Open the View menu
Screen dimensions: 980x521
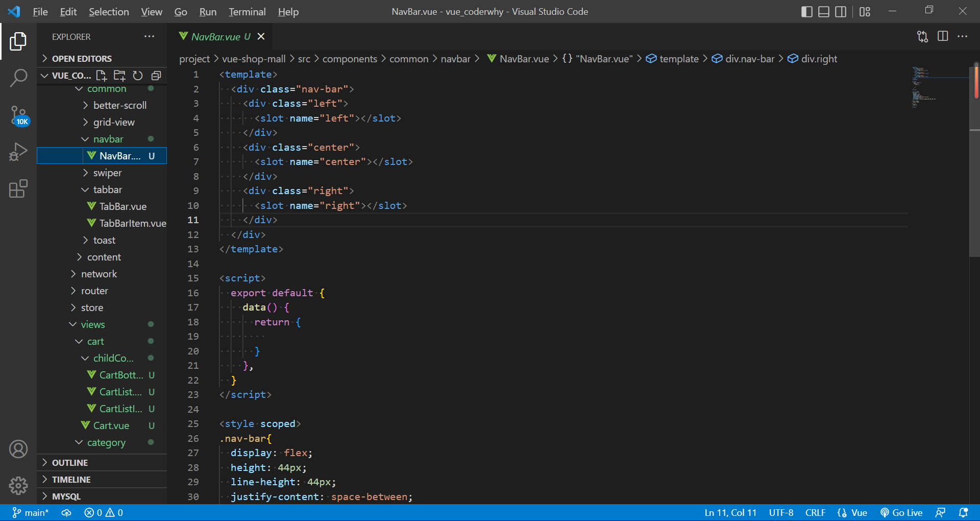pos(152,12)
